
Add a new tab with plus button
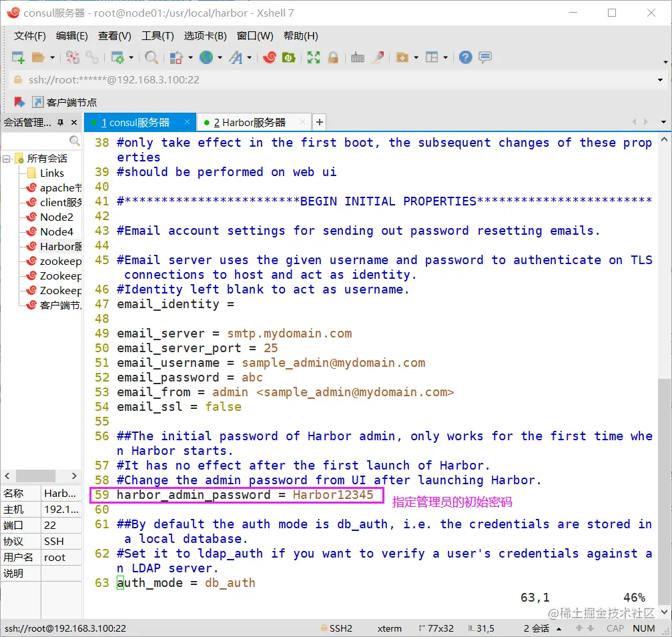point(319,122)
